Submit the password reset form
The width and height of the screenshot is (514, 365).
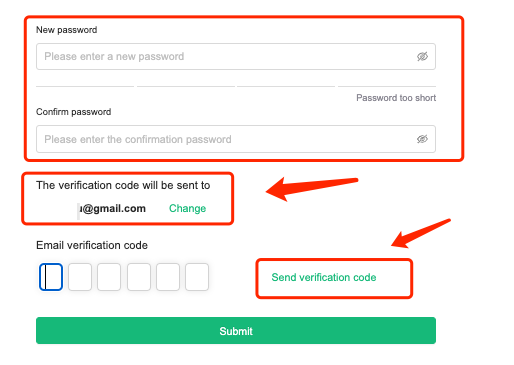click(x=236, y=330)
